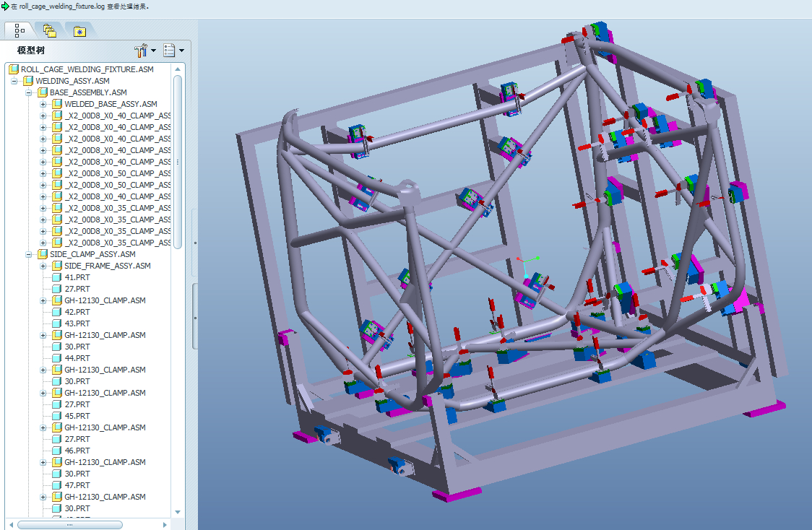Click the model tree horizontal scrollbar right arrow
Image resolution: width=812 pixels, height=530 pixels.
(165, 525)
